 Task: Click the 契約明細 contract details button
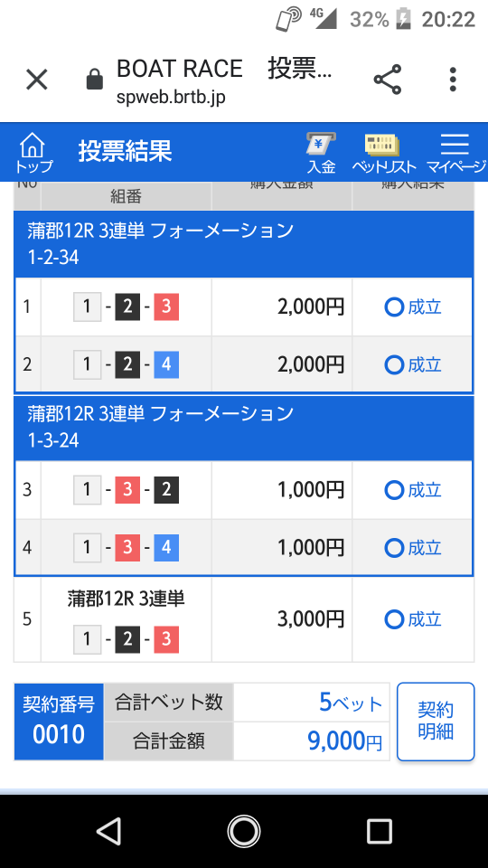pyautogui.click(x=436, y=722)
